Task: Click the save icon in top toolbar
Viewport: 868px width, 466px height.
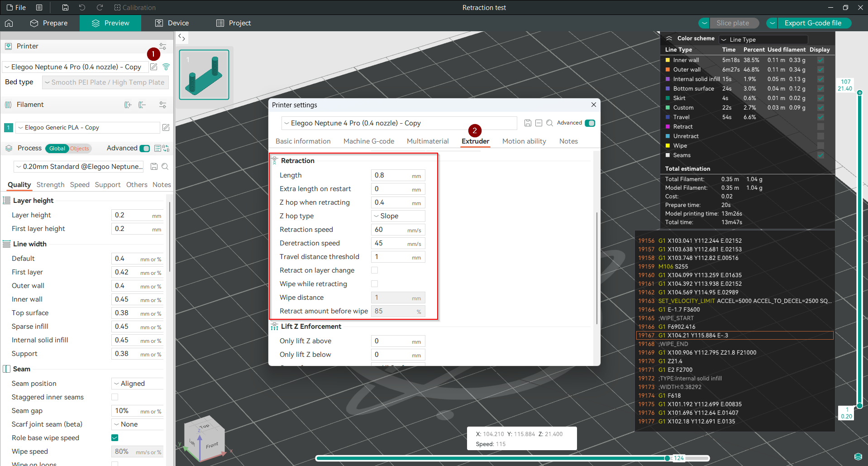Action: [x=65, y=7]
